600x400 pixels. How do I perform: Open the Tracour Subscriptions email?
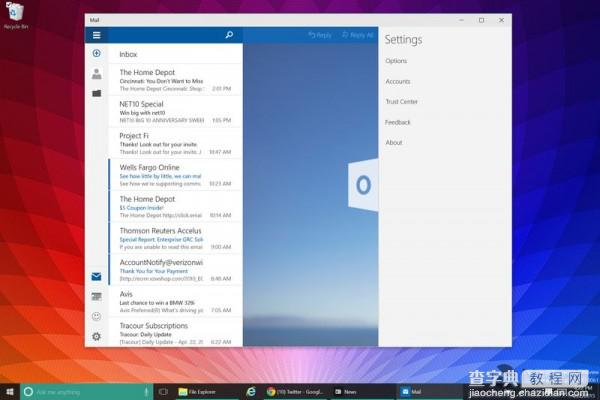coord(175,333)
